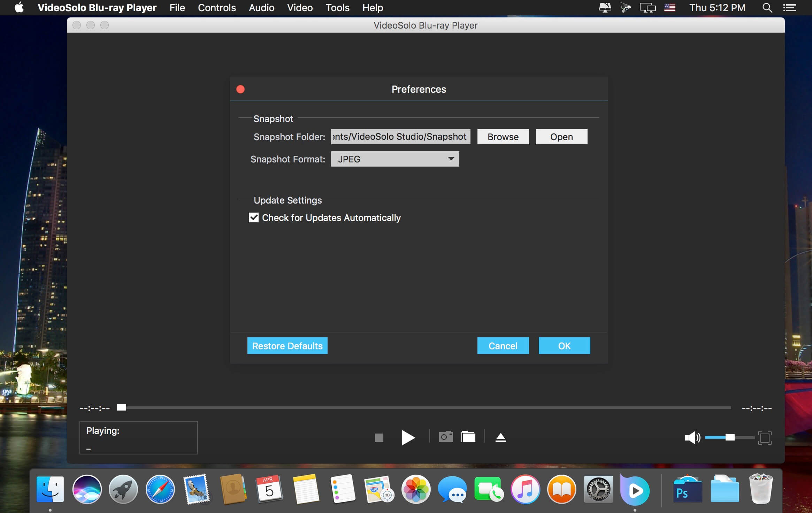
Task: Open the Tools menu
Action: pyautogui.click(x=337, y=8)
